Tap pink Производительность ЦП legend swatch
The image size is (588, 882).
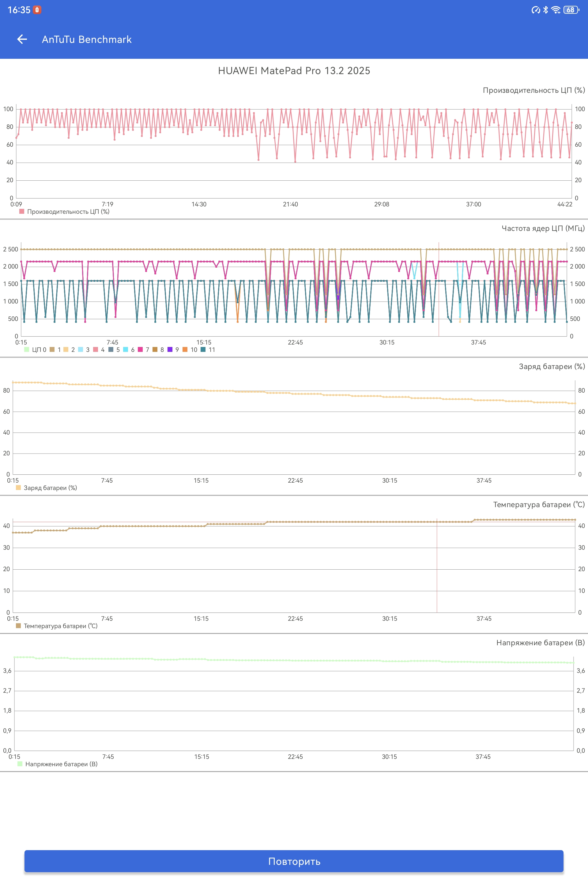click(22, 212)
